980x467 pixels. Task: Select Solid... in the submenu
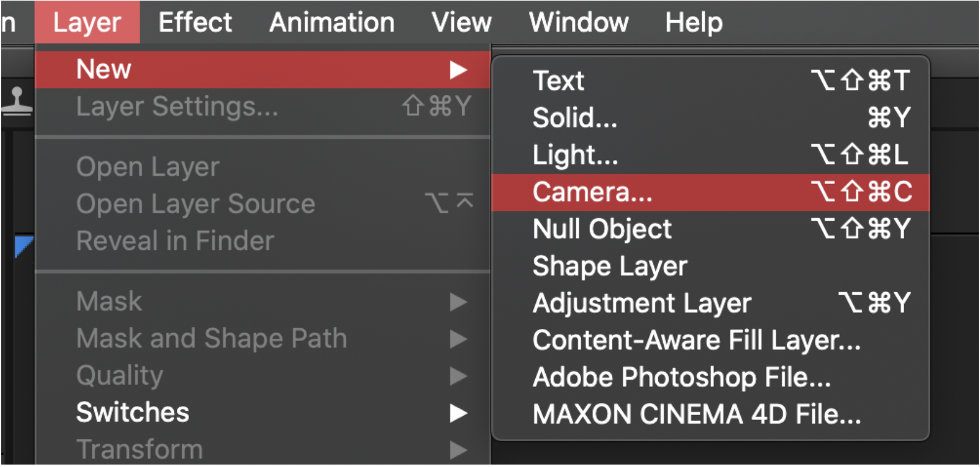click(x=711, y=118)
